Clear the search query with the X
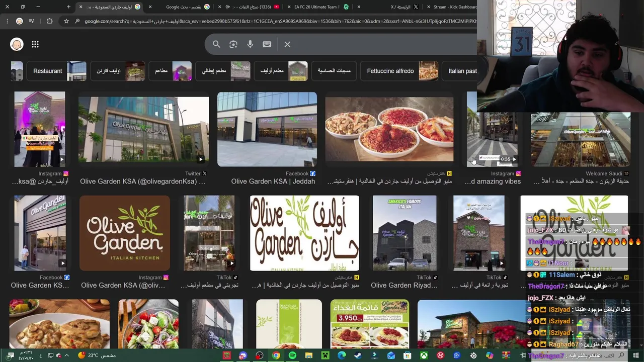 pos(287,44)
